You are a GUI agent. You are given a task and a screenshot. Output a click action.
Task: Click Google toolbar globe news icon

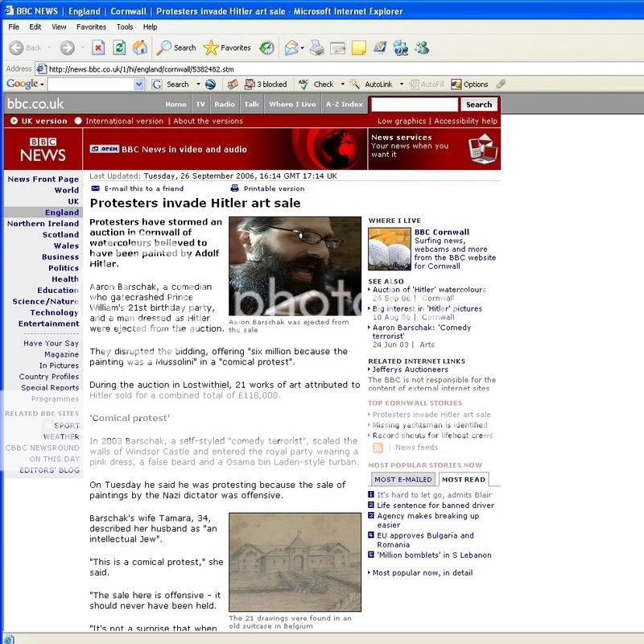(211, 85)
